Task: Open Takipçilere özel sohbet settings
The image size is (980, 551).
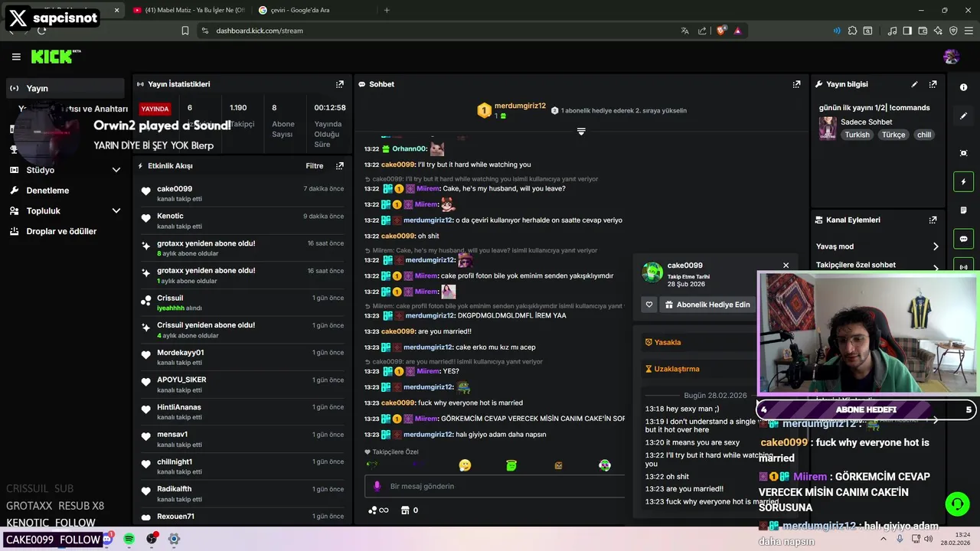Action: point(877,266)
